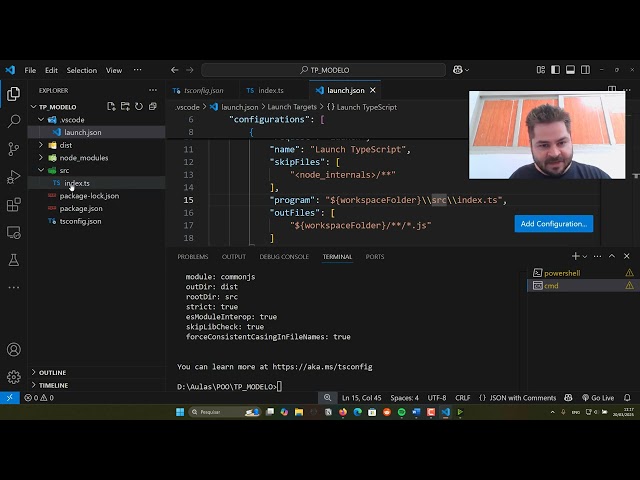Open Explorer views and more actions
640x480 pixels.
(x=153, y=90)
